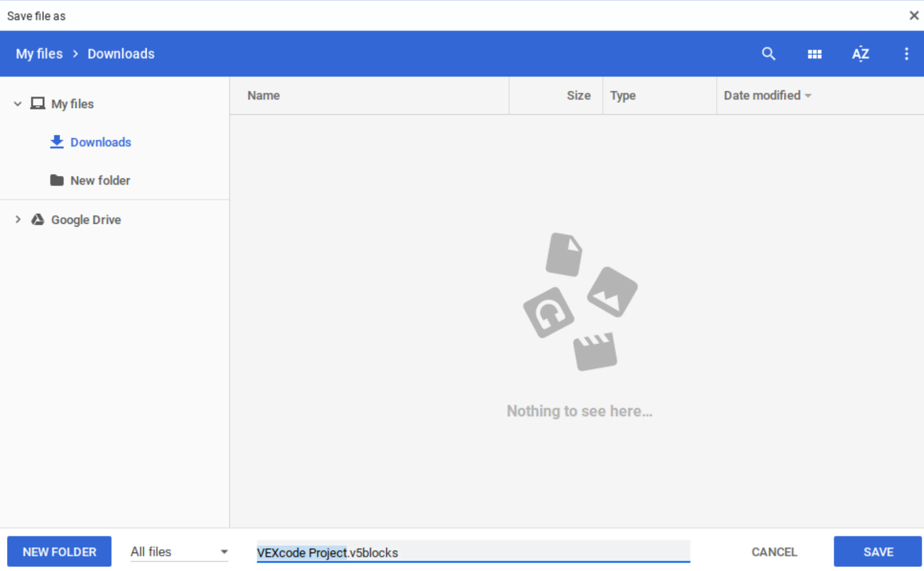Image resolution: width=924 pixels, height=571 pixels.
Task: Click the Downloads breadcrumb label
Action: (x=120, y=54)
